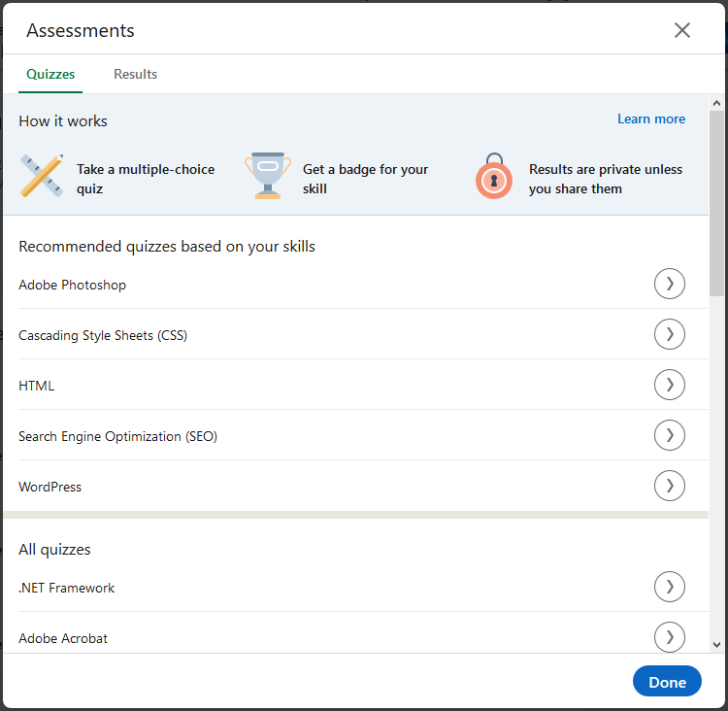Switch to the Quizzes tab

(50, 75)
